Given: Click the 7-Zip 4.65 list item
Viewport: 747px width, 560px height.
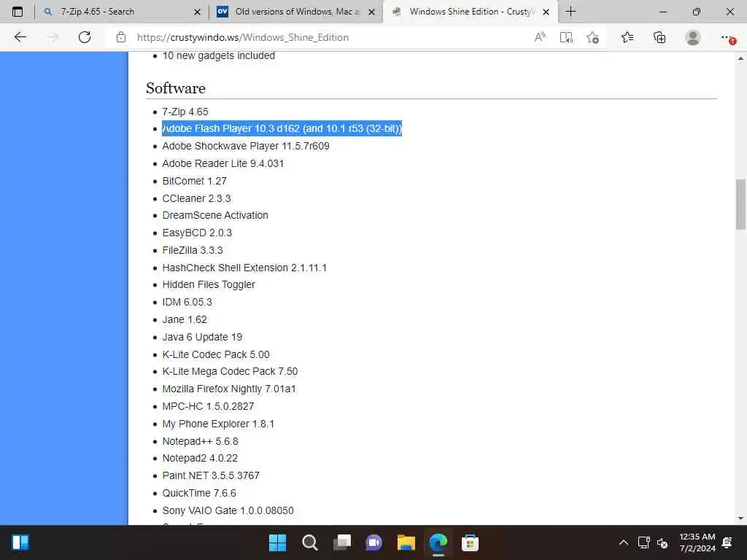Looking at the screenshot, I should [x=185, y=112].
